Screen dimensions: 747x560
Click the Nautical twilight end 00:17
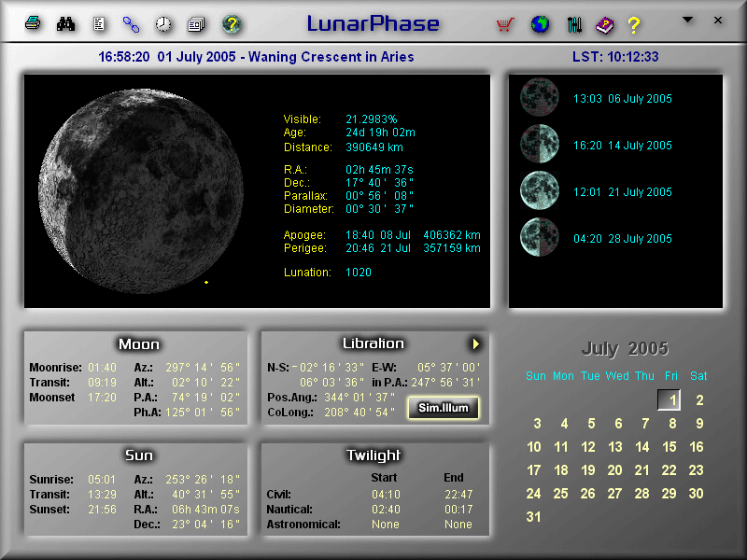pos(458,509)
